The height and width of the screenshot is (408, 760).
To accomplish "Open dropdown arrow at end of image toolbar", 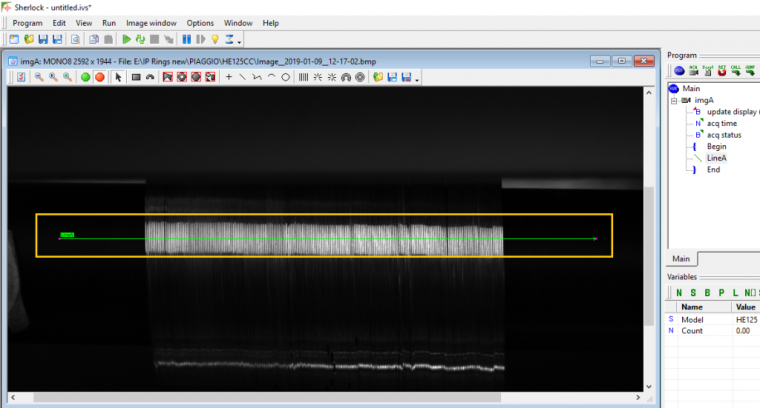I will (x=417, y=79).
